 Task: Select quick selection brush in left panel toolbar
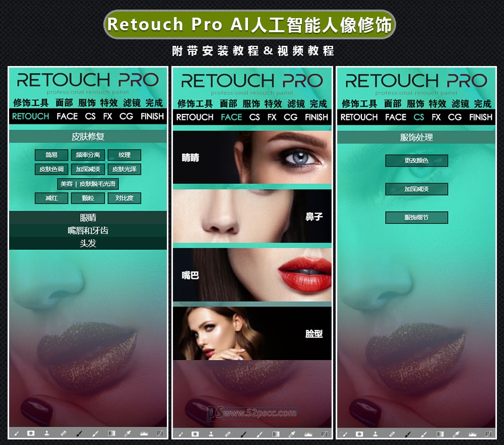click(x=15, y=433)
